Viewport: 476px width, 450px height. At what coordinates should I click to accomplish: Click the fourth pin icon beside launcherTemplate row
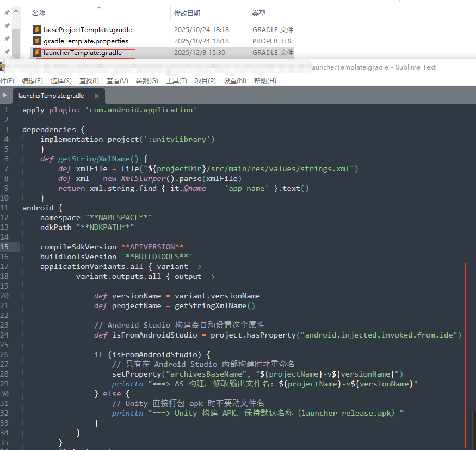pyautogui.click(x=7, y=52)
